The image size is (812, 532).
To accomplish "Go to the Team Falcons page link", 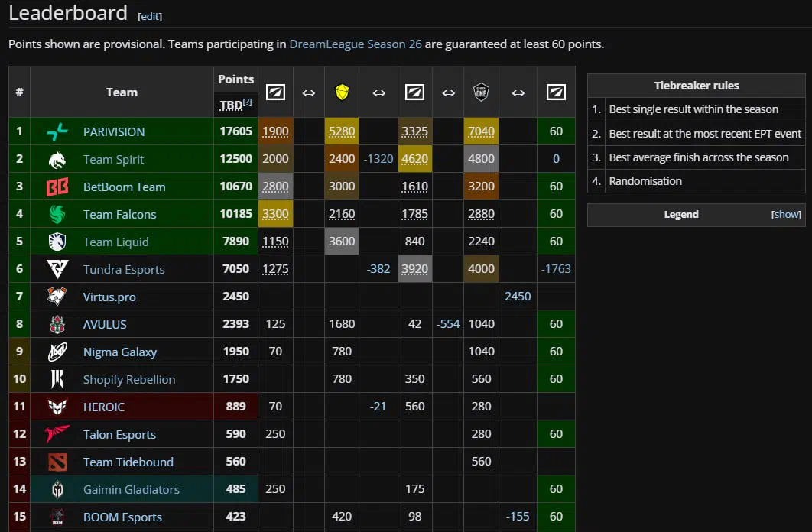I will pos(119,214).
